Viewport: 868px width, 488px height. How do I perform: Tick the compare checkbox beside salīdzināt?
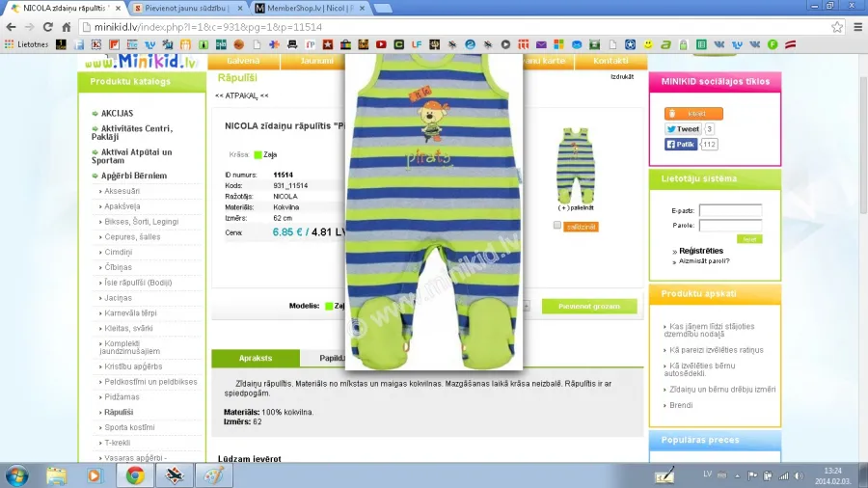(x=556, y=225)
